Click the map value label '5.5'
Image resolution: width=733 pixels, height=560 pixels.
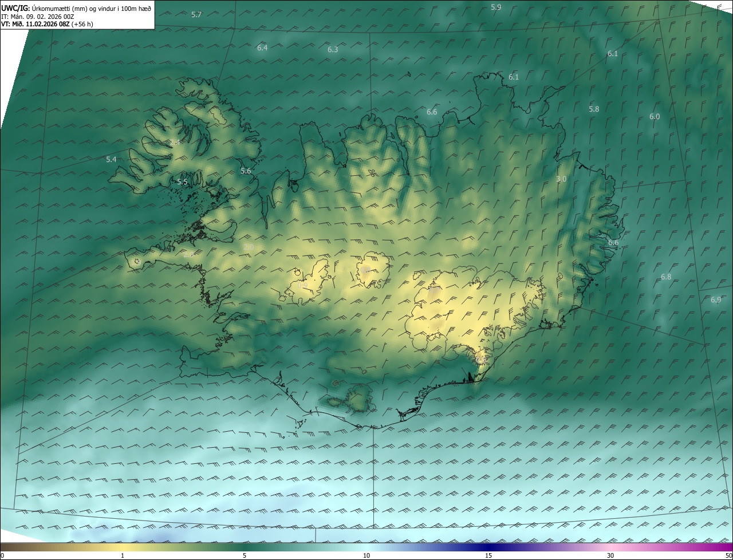[x=182, y=182]
